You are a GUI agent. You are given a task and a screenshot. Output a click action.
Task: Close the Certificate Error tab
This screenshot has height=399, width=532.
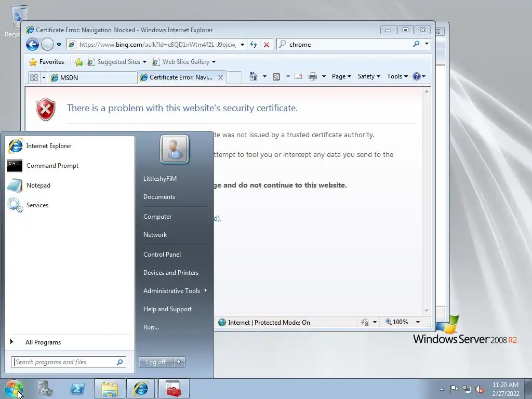pyautogui.click(x=220, y=77)
